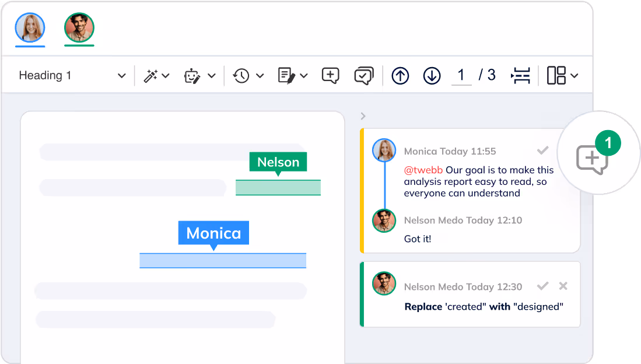
Task: Select Monica's avatar in the top bar
Action: 30,27
